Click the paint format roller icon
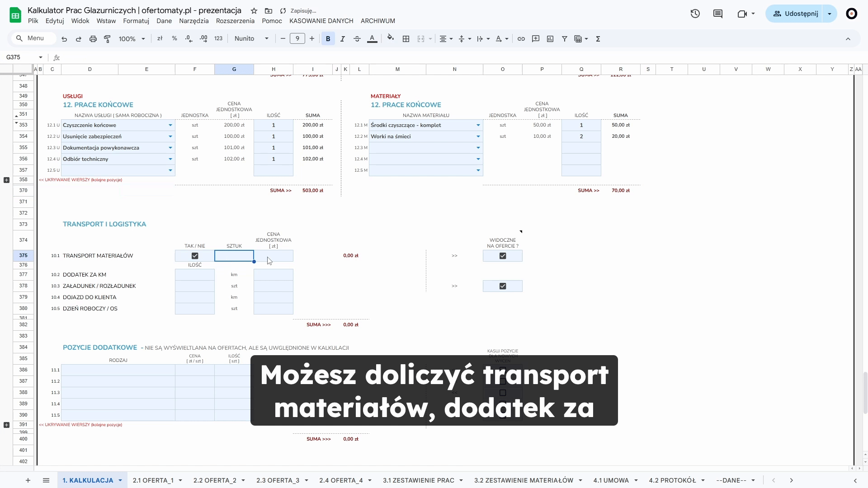This screenshot has height=488, width=868. [x=107, y=39]
